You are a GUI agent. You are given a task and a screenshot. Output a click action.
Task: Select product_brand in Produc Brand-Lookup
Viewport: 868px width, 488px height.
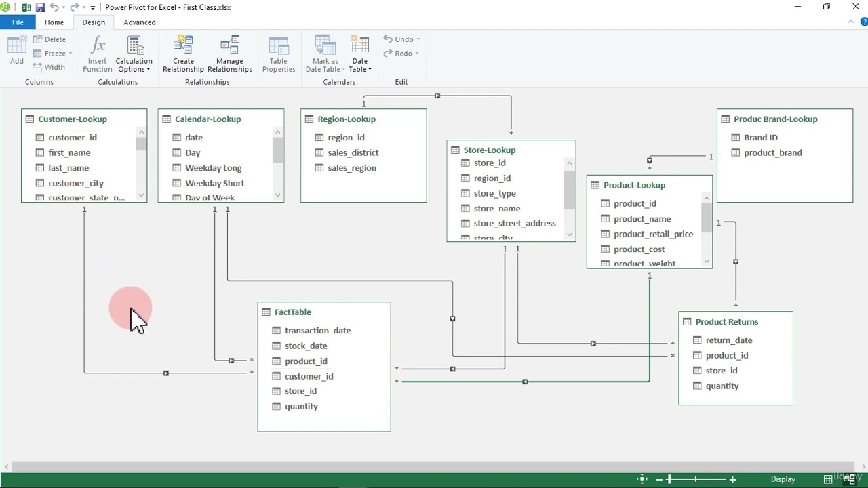click(x=772, y=152)
